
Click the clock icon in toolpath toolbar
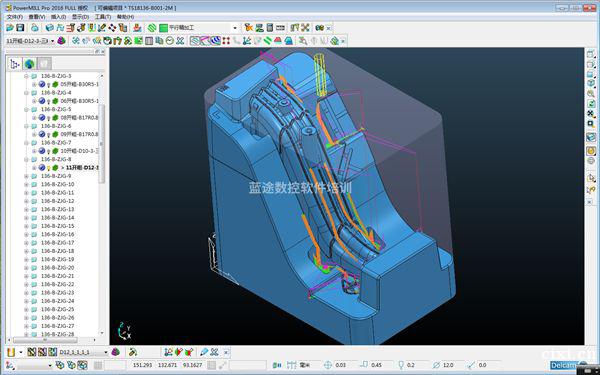pyautogui.click(x=170, y=41)
